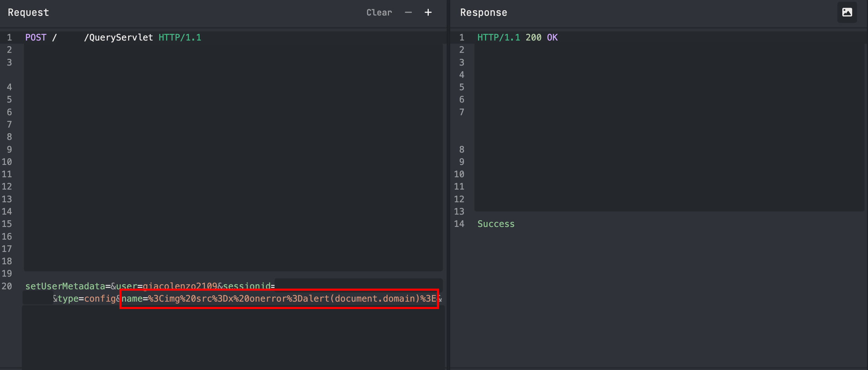This screenshot has height=370, width=868.
Task: Click POST method on request line 1
Action: (x=36, y=37)
